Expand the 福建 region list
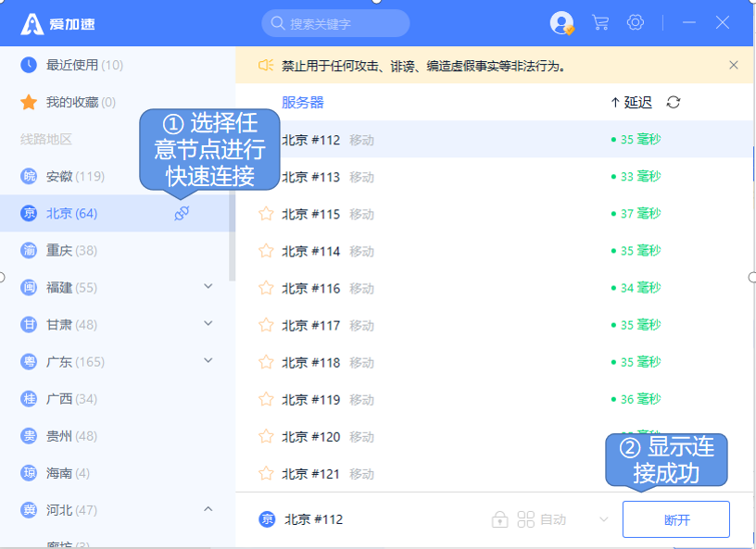 (208, 287)
